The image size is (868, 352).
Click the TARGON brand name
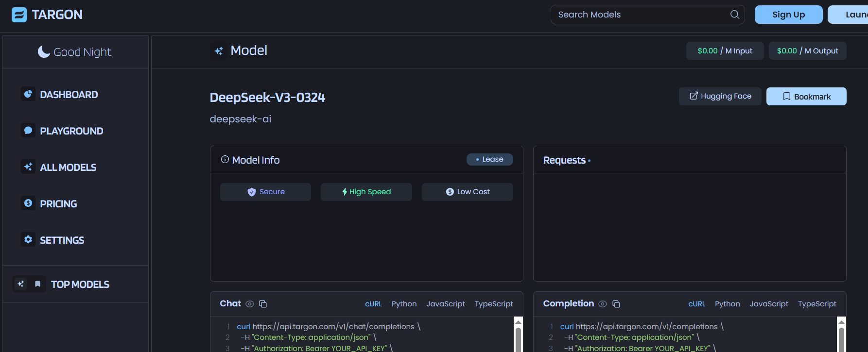(57, 15)
